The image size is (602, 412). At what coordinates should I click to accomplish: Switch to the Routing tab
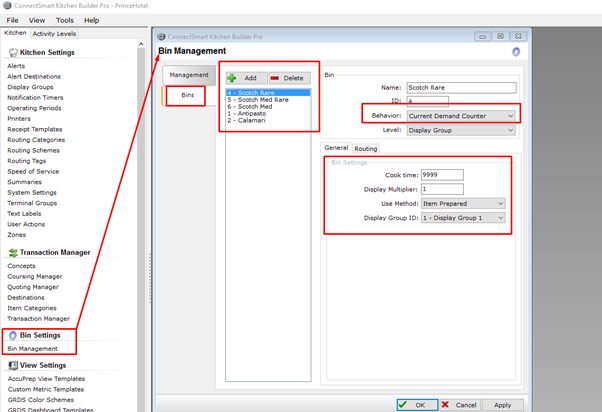point(366,148)
